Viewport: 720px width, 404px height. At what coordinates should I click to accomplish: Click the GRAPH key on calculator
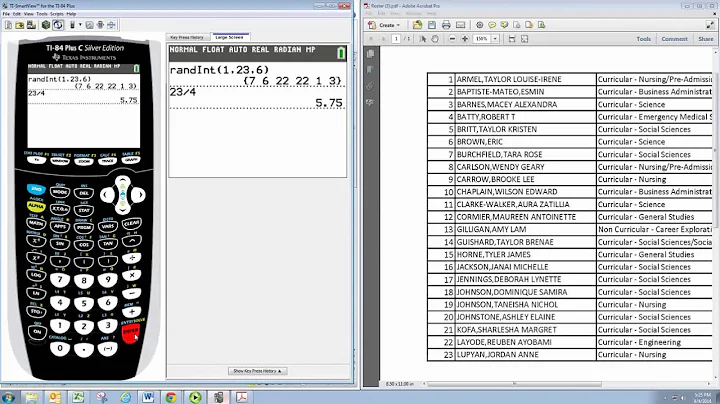[131, 160]
